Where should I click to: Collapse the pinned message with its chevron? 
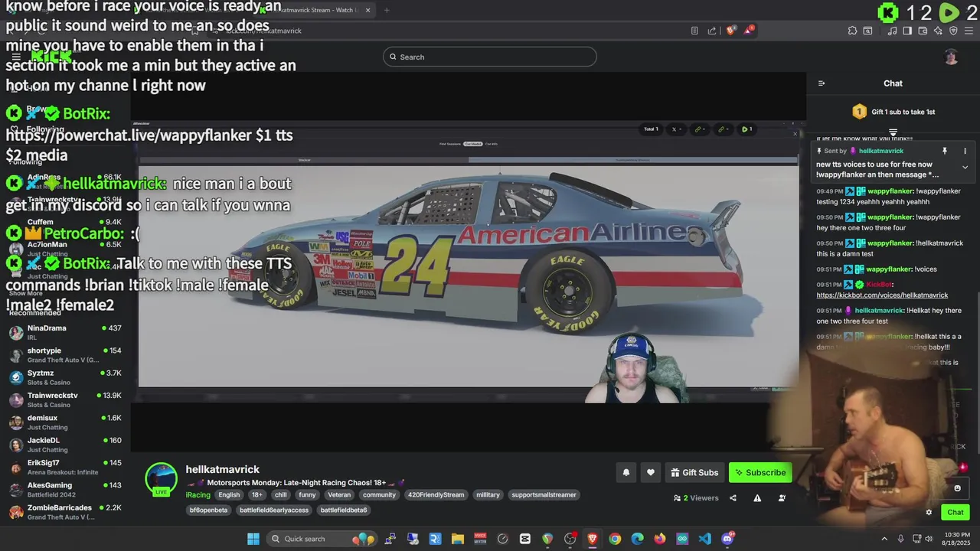pos(965,167)
